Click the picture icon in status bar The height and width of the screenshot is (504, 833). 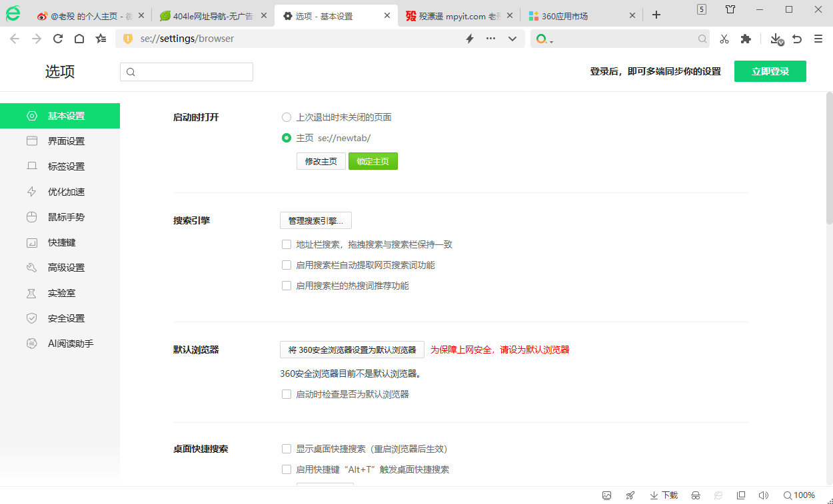click(606, 495)
